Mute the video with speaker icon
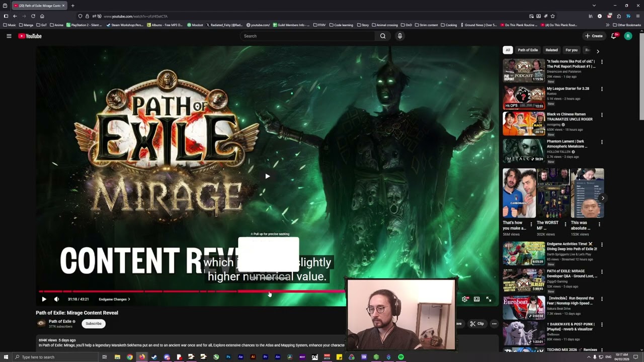Screen dimensions: 644x362 [56, 299]
